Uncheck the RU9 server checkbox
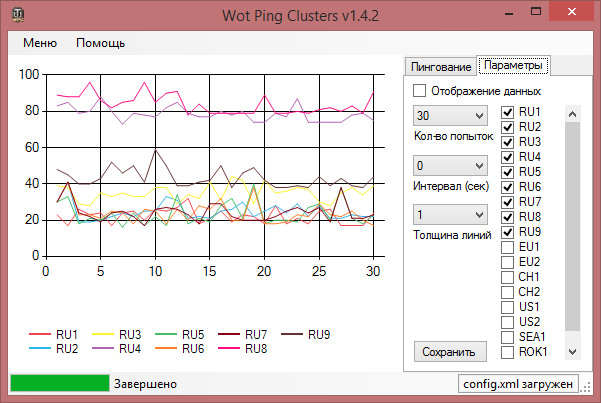Screen dimensions: 601x403 [x=507, y=232]
